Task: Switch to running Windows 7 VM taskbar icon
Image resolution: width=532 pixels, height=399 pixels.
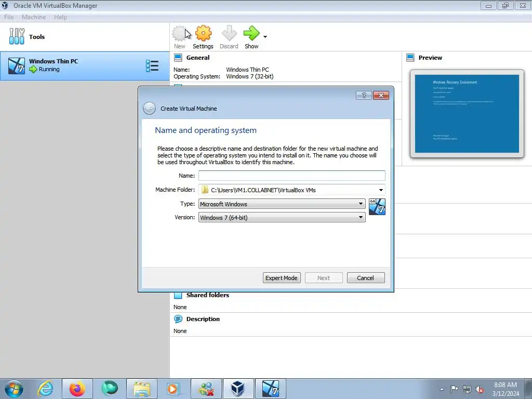Action: pyautogui.click(x=270, y=389)
